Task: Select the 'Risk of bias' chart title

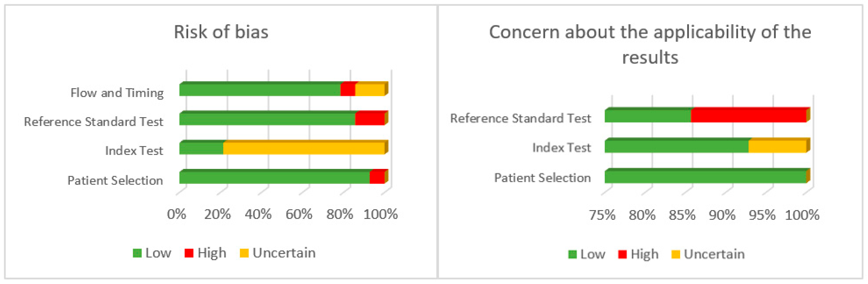Action: coord(221,32)
